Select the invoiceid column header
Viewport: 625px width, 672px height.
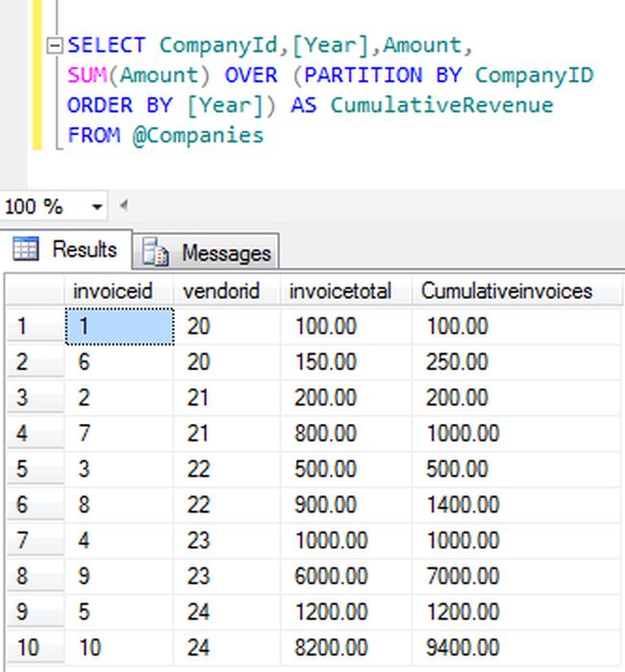(119, 291)
